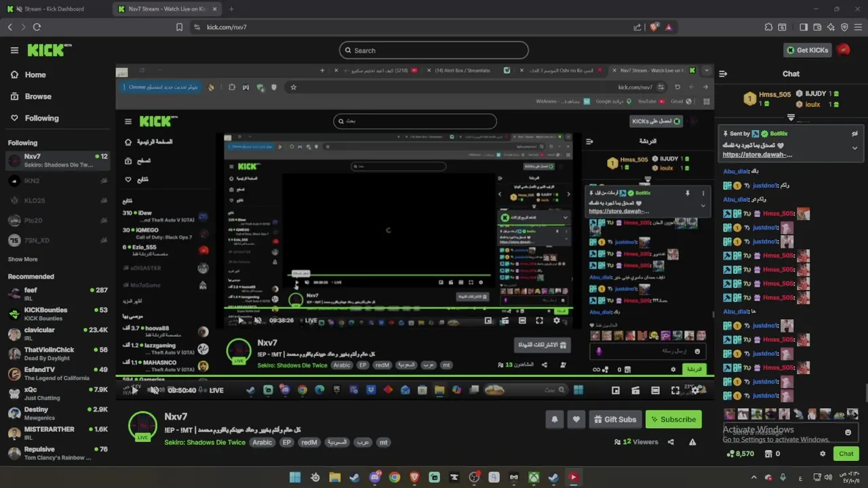Click the KICK logo
This screenshot has height=488, width=868.
coord(49,50)
